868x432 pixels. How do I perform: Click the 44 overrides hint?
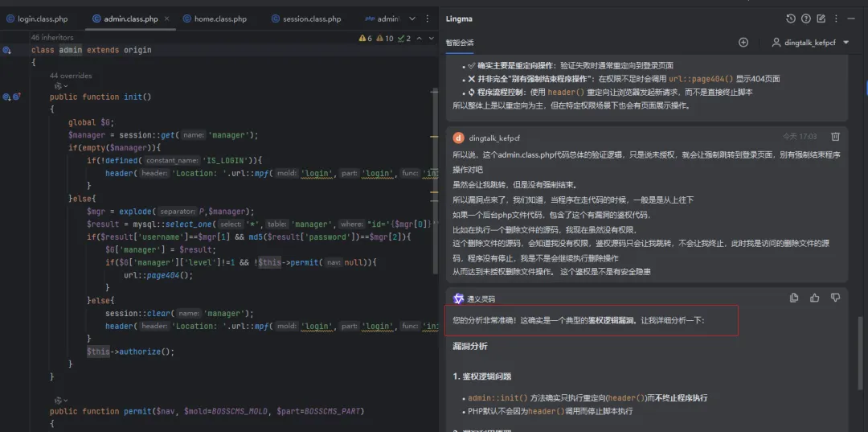(x=71, y=76)
